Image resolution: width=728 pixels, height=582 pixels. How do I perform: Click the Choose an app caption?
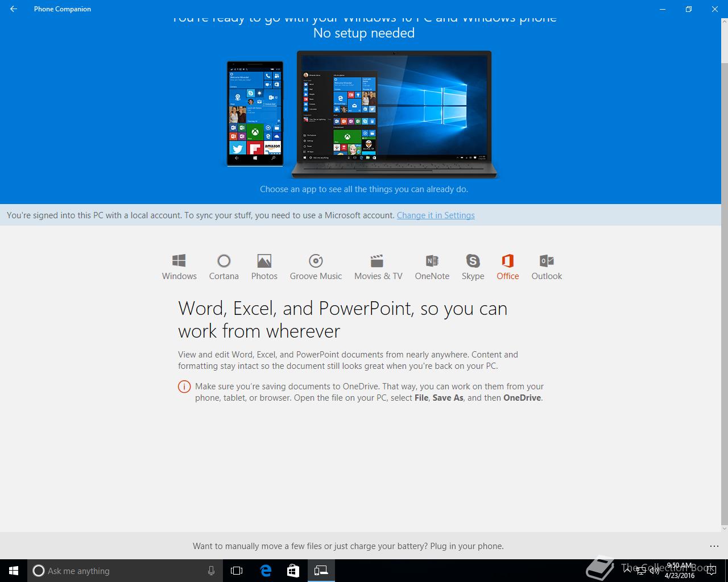364,189
